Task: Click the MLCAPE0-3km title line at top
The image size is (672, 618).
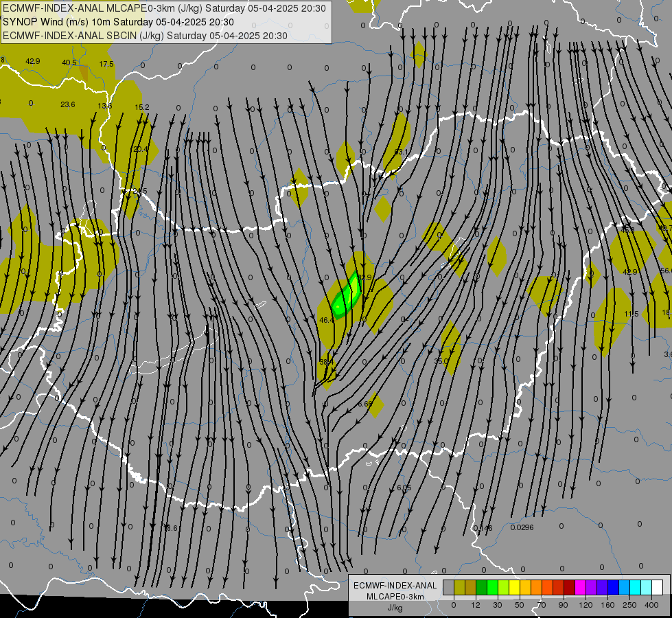Action: point(164,8)
